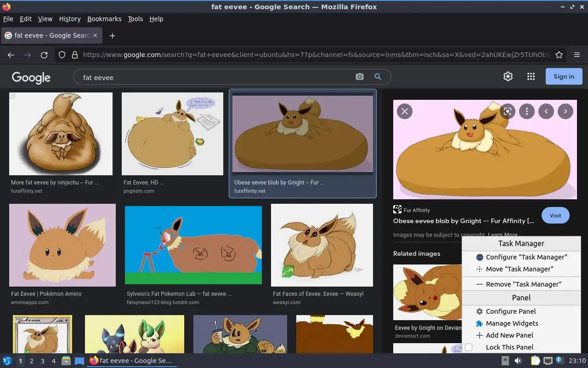Viewport: 588px width, 368px height.
Task: Open the Sylveon's Fat Pokemon Lab thumbnail
Action: point(193,245)
